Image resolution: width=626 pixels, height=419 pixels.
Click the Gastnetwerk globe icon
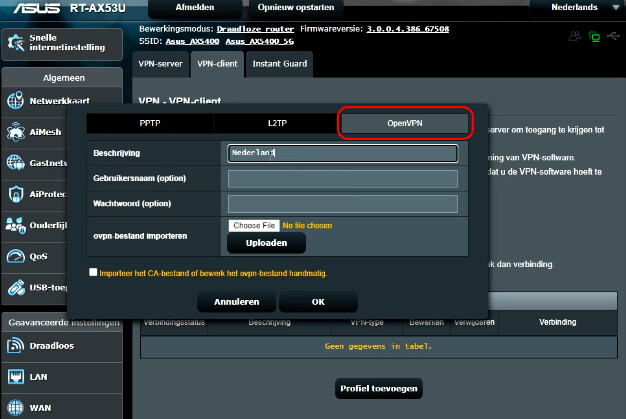tap(16, 162)
